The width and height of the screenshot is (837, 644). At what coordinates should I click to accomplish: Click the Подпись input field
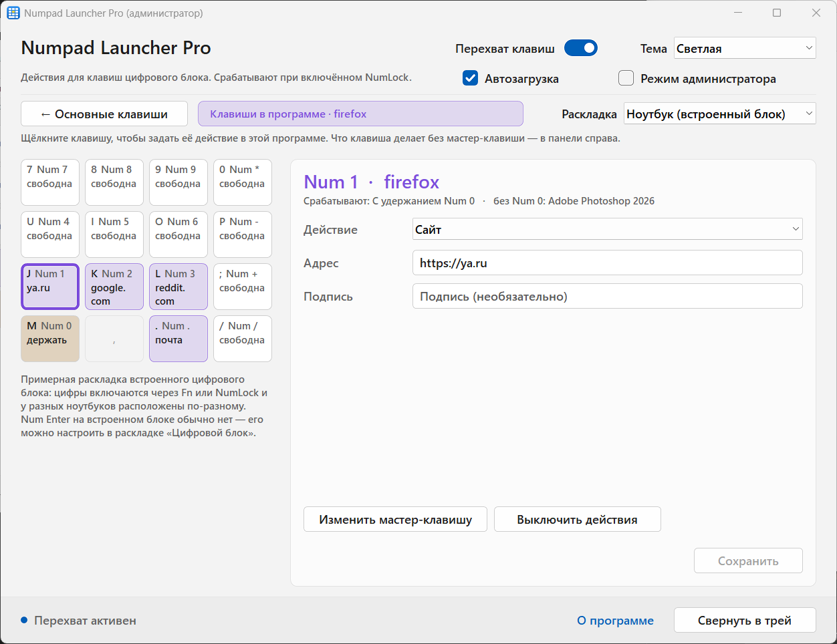608,296
